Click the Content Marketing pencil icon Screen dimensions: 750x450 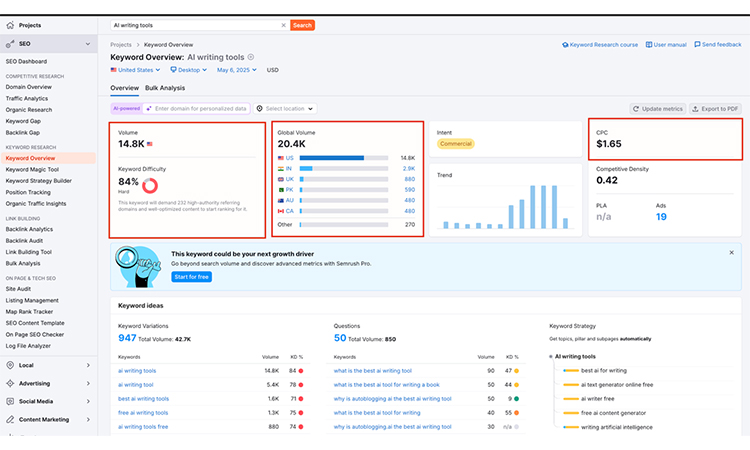click(10, 419)
